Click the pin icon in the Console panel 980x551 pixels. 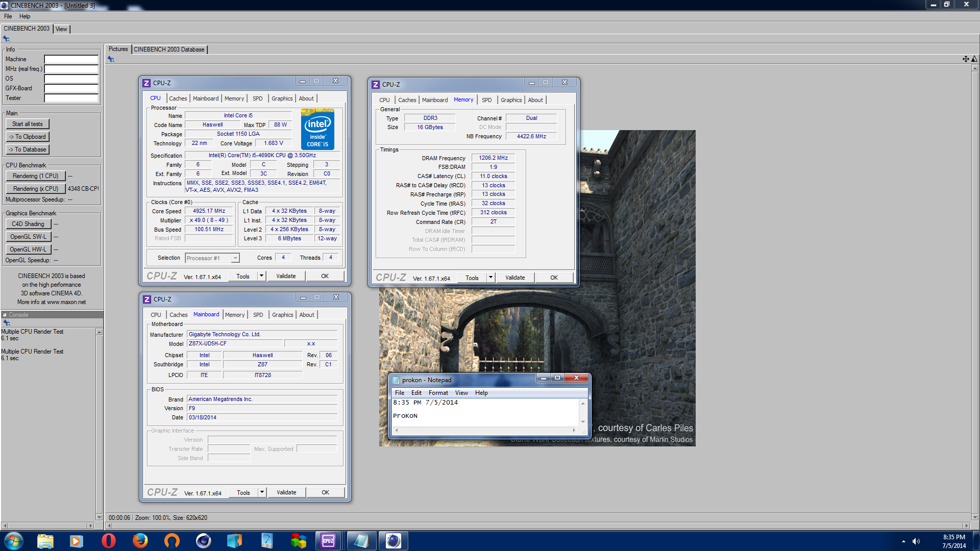7,323
